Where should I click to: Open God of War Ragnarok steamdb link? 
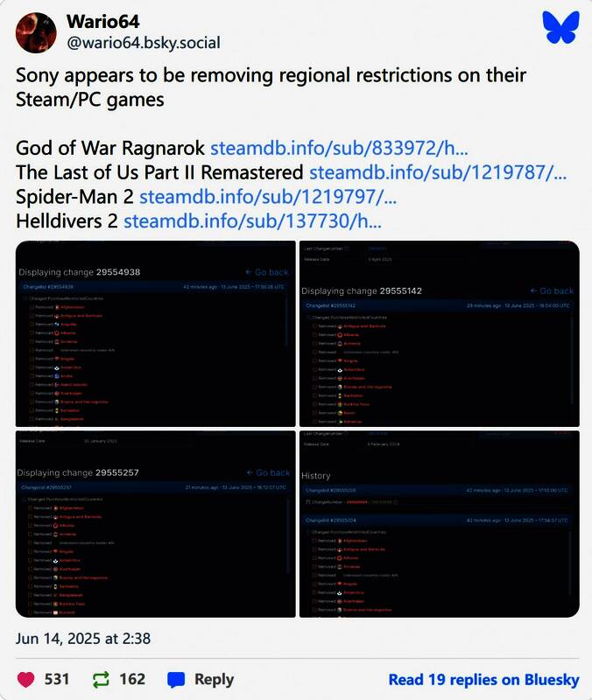[339, 148]
